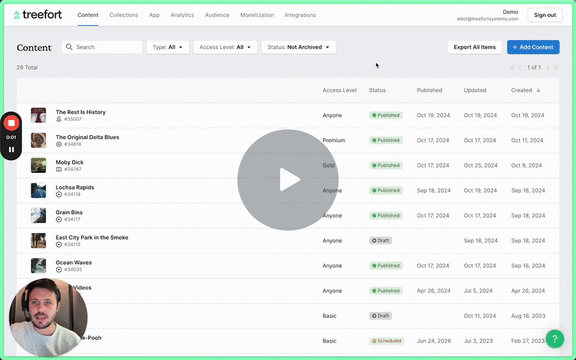Click the #35007 item ID

point(73,119)
